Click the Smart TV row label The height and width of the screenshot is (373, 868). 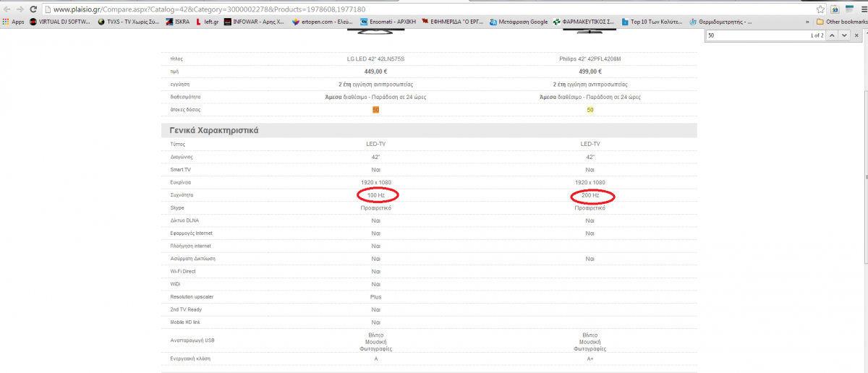(x=181, y=169)
